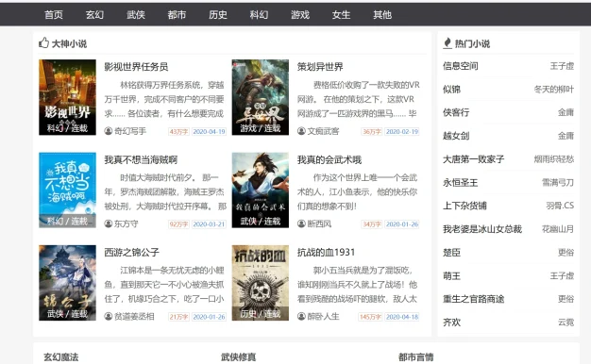Open 齐欢 in hot novels list

[451, 323]
